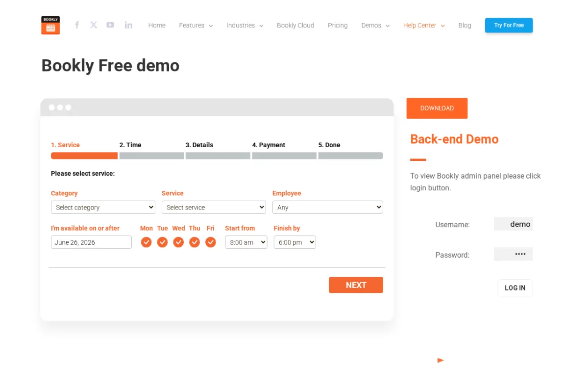
Task: Click the orange NEXT button
Action: [x=356, y=285]
